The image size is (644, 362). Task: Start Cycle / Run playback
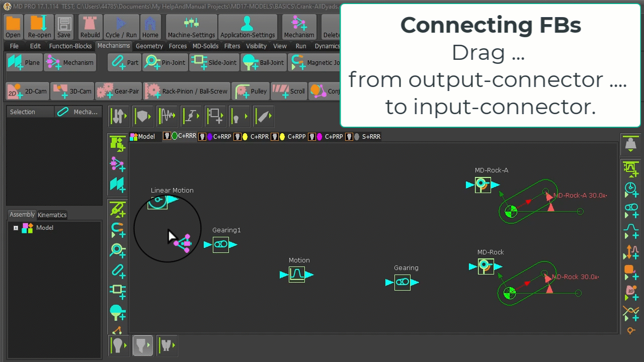(x=121, y=27)
